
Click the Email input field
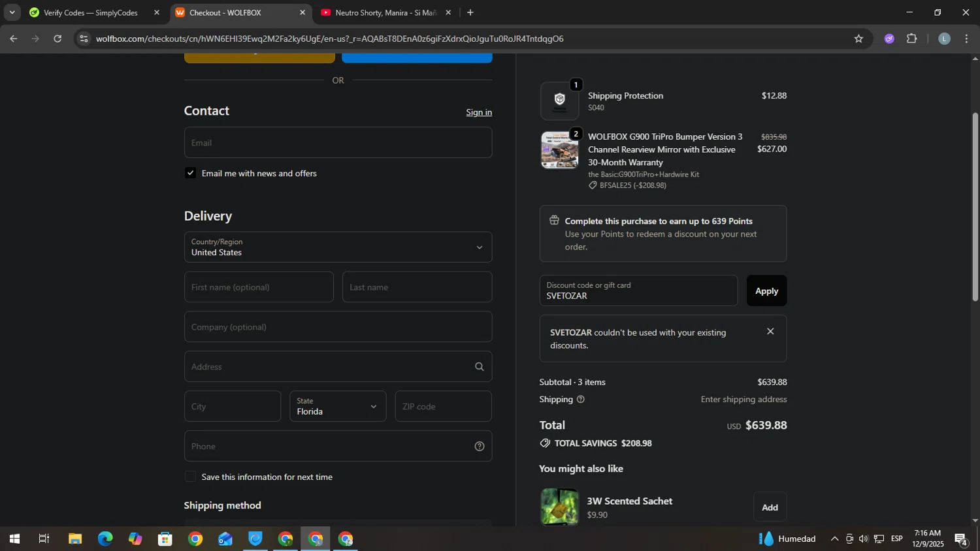tap(338, 143)
